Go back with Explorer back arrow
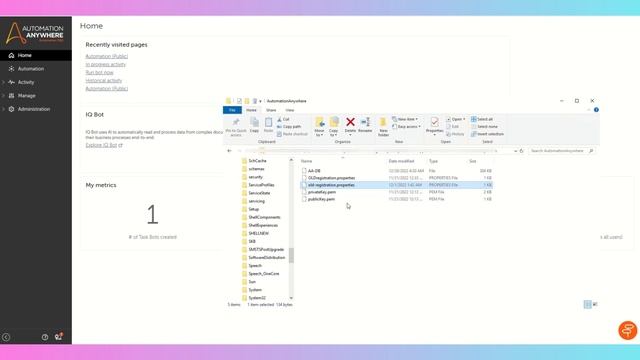This screenshot has height=360, width=640. pos(229,151)
